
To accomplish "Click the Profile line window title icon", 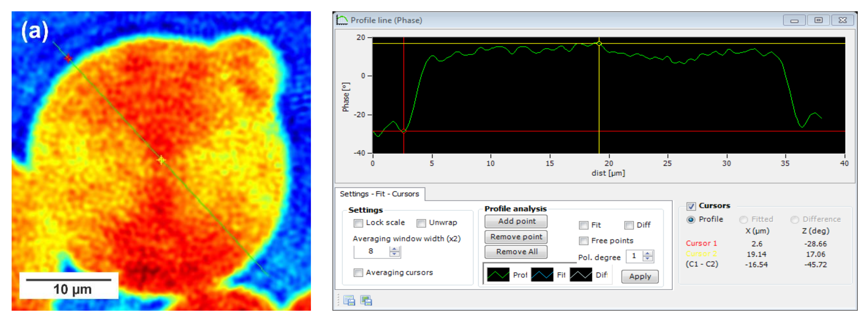I will coord(342,20).
